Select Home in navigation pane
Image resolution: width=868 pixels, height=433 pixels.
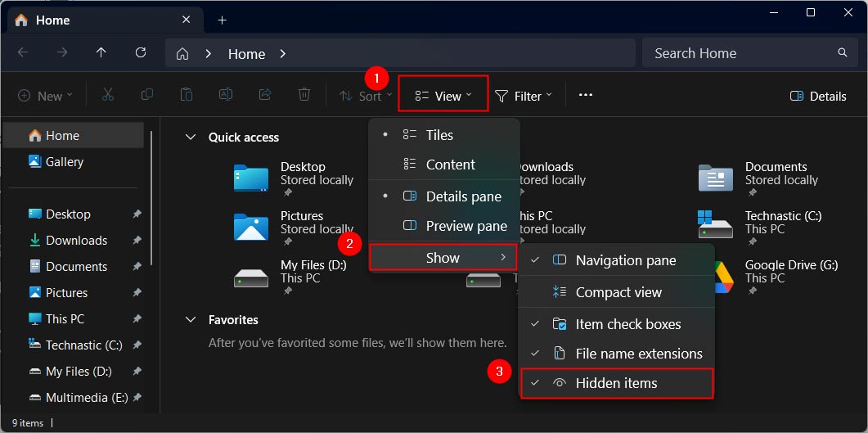[73, 136]
